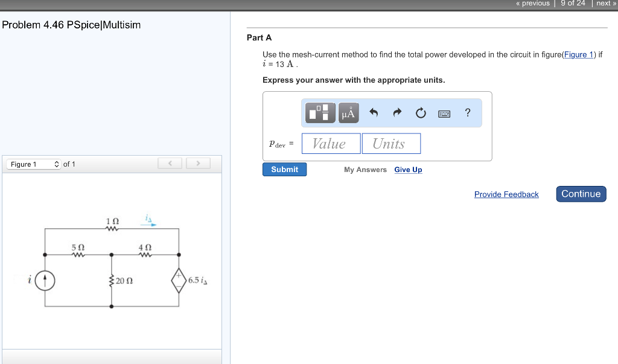Check My Answers history
618x364 pixels.
tap(365, 170)
